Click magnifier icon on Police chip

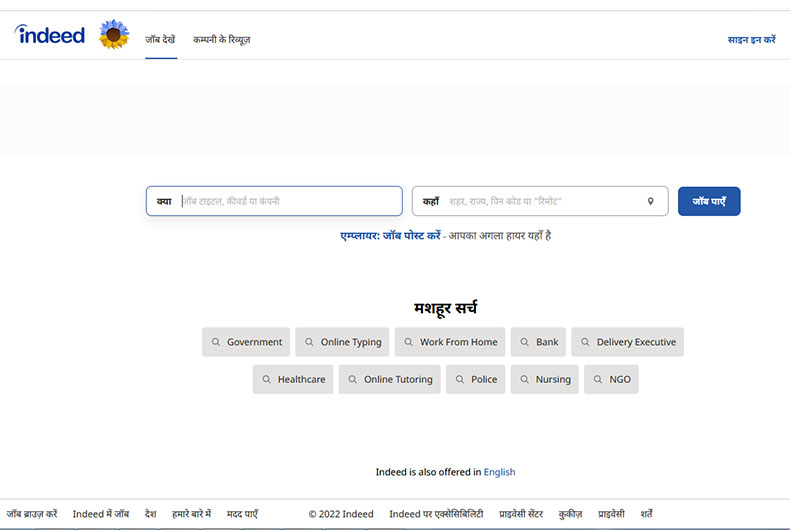pos(459,379)
